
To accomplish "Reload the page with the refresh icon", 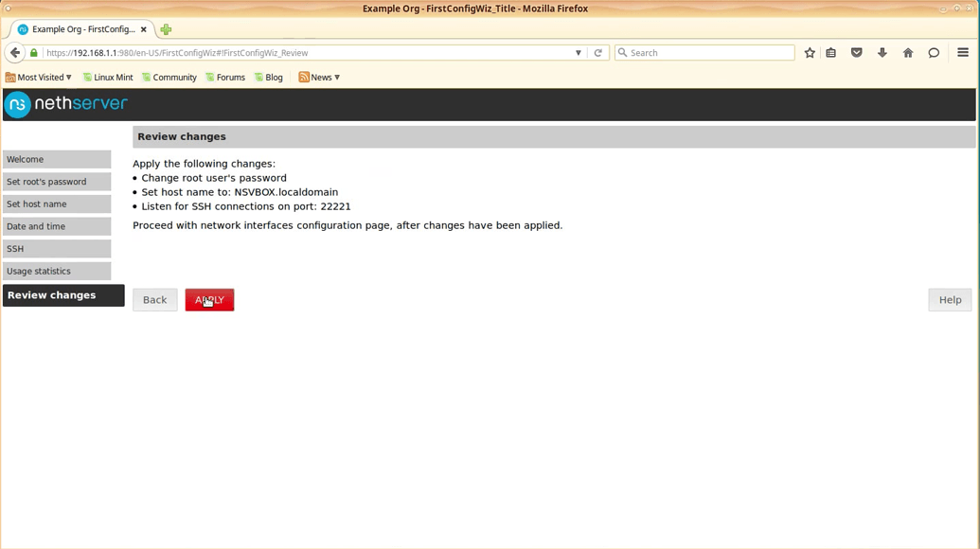I will (597, 53).
